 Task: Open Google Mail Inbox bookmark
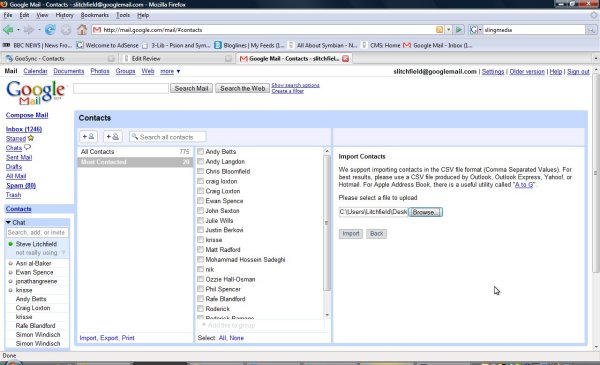click(438, 45)
